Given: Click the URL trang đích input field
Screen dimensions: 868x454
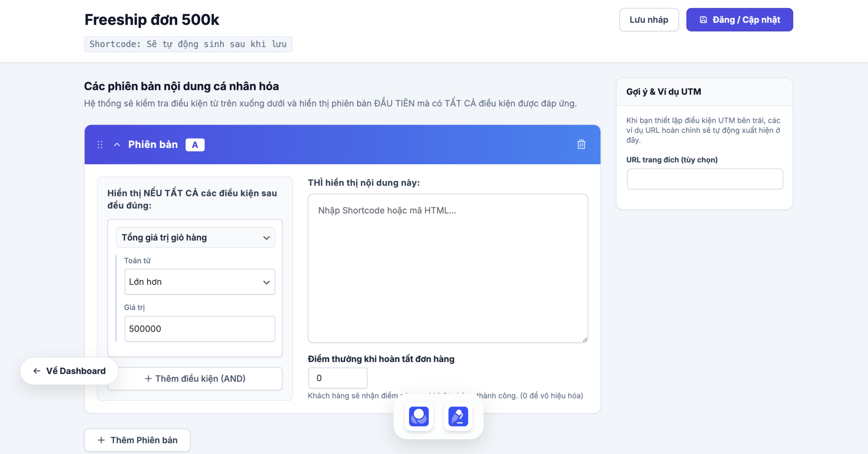Looking at the screenshot, I should 705,179.
